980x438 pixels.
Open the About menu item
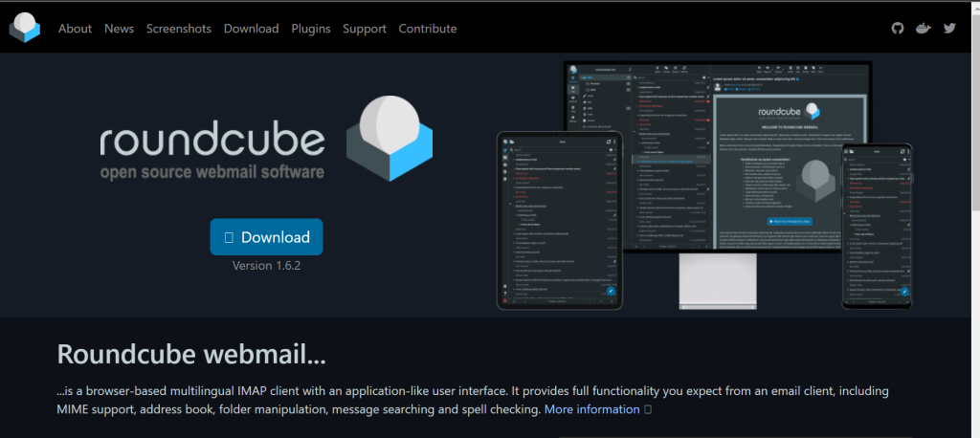(x=75, y=29)
